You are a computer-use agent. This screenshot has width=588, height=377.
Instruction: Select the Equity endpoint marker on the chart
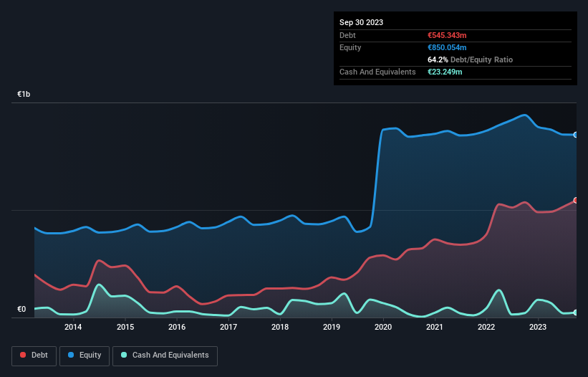(x=576, y=135)
